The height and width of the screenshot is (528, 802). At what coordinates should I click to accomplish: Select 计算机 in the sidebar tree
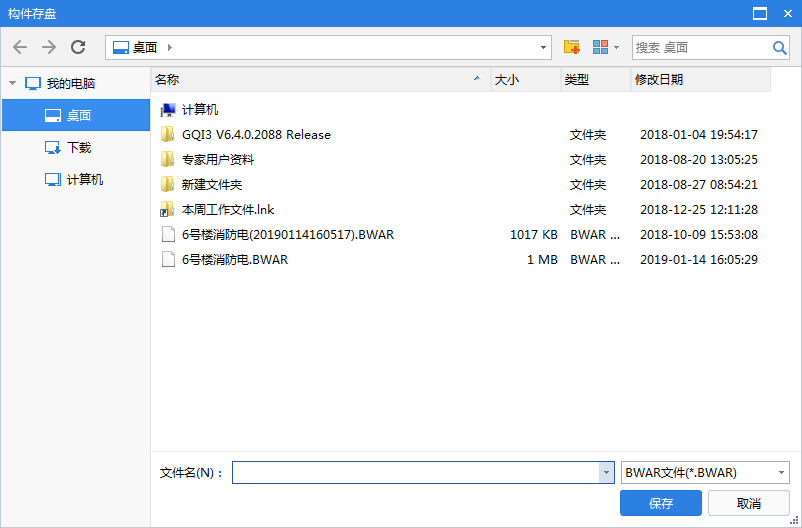point(84,180)
